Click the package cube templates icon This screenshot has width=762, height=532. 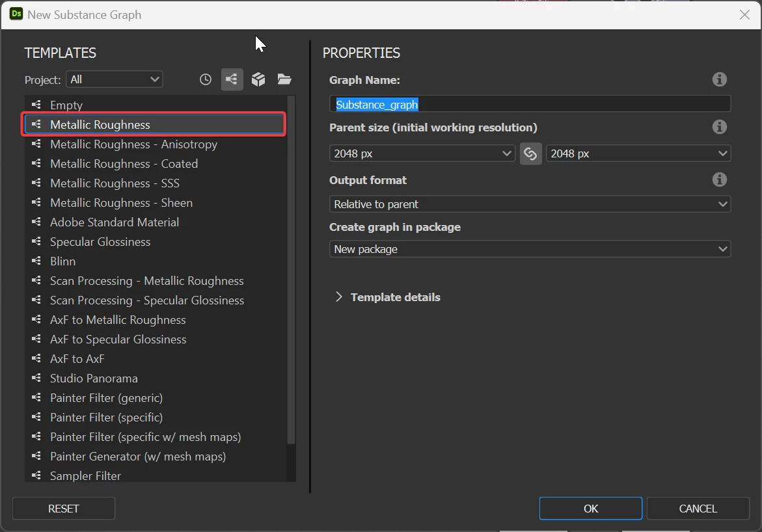pos(258,79)
